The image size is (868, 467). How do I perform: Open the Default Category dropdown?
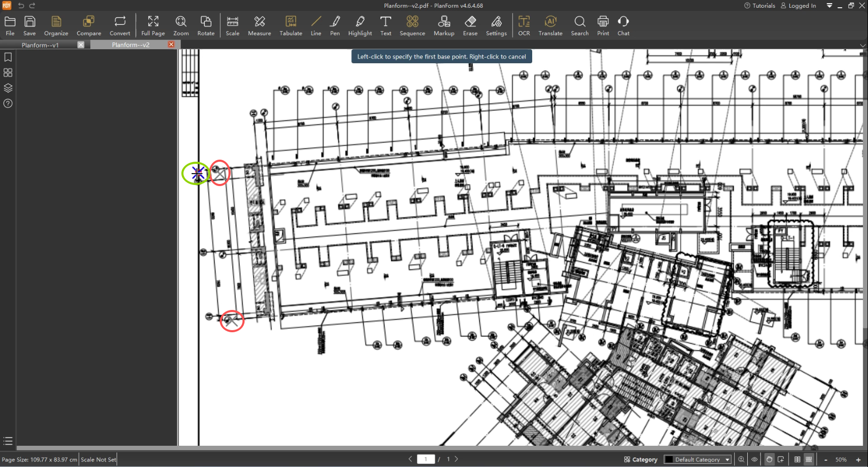[x=698, y=459]
